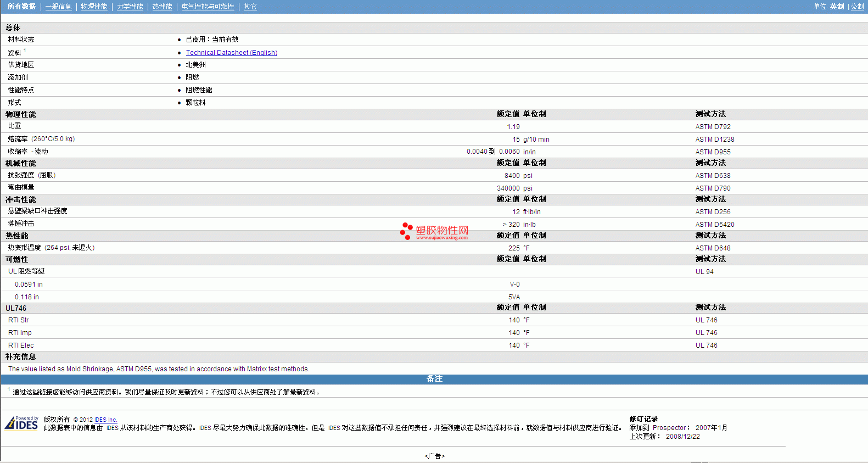Select the 其它 tab

click(x=250, y=7)
